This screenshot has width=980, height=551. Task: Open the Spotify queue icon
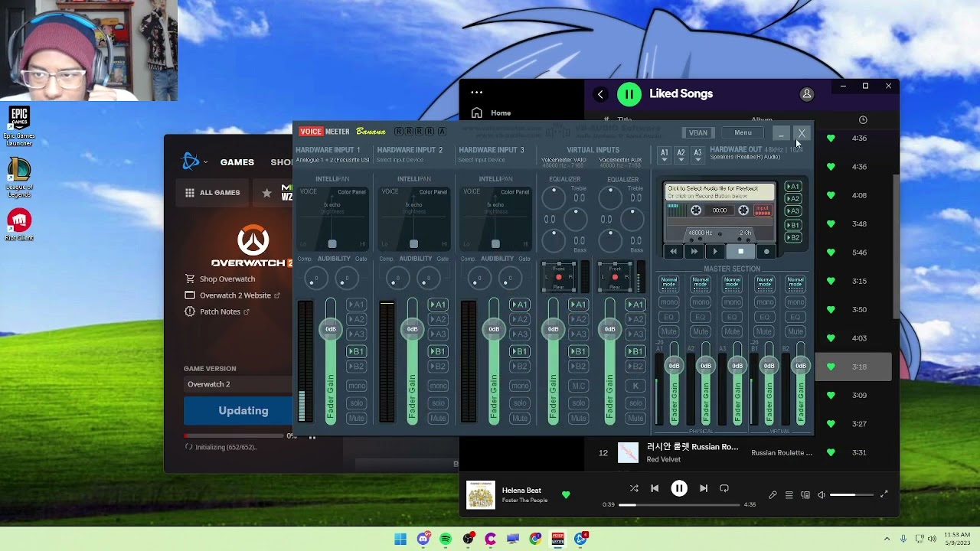(x=789, y=495)
